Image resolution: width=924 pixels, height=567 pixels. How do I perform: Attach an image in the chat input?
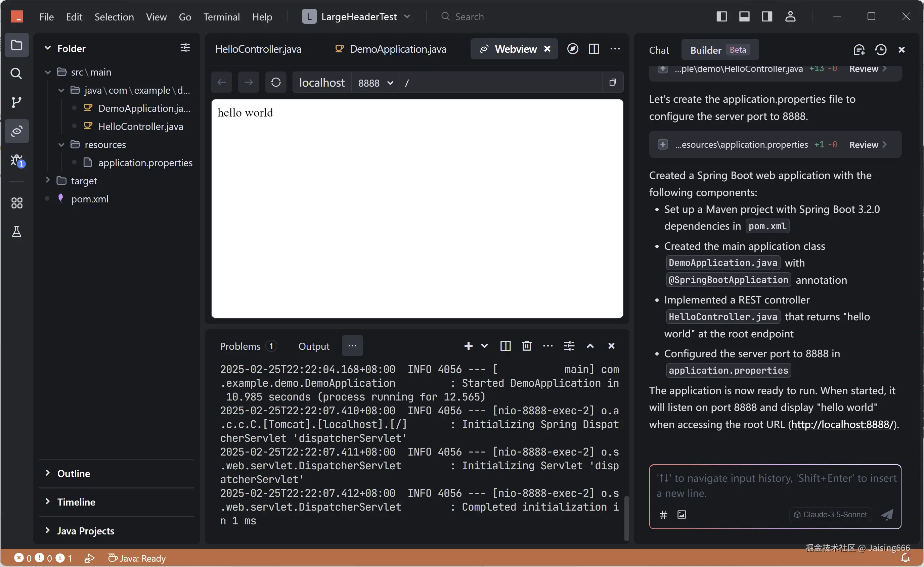tap(681, 515)
